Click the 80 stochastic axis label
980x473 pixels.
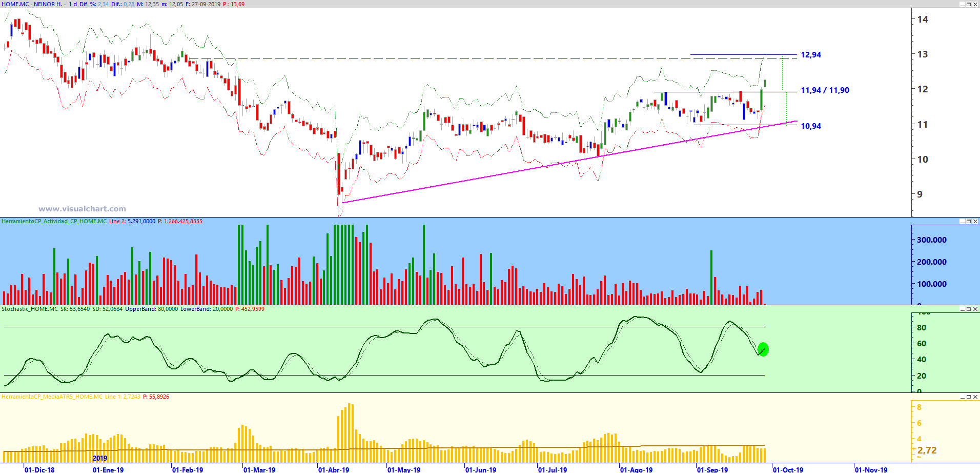pyautogui.click(x=922, y=328)
